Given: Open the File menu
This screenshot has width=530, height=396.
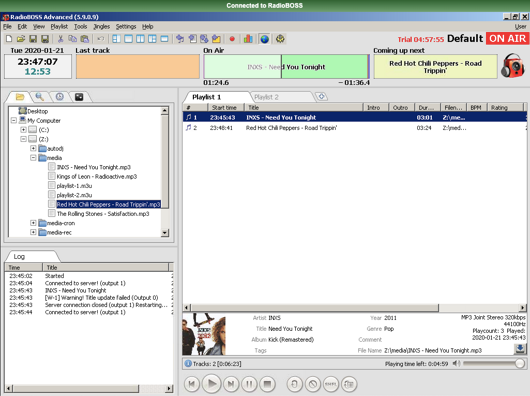Looking at the screenshot, I should pos(7,26).
